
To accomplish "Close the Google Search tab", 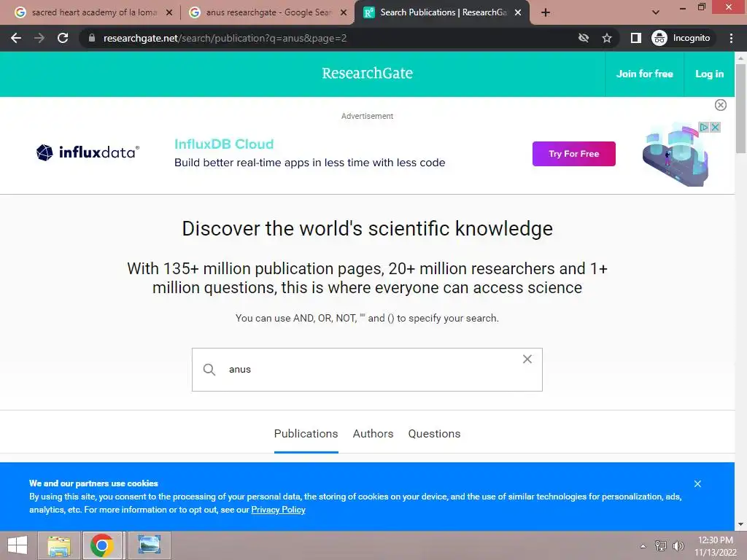I will [343, 12].
